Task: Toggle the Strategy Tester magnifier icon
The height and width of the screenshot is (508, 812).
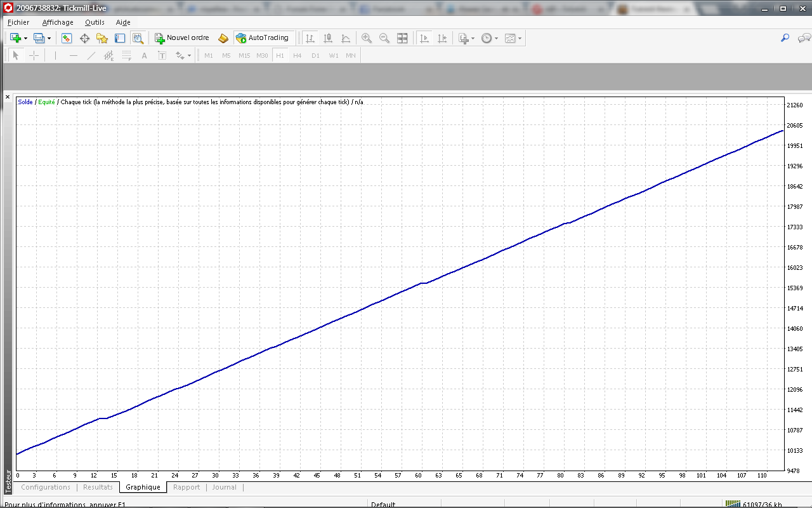Action: tap(138, 38)
